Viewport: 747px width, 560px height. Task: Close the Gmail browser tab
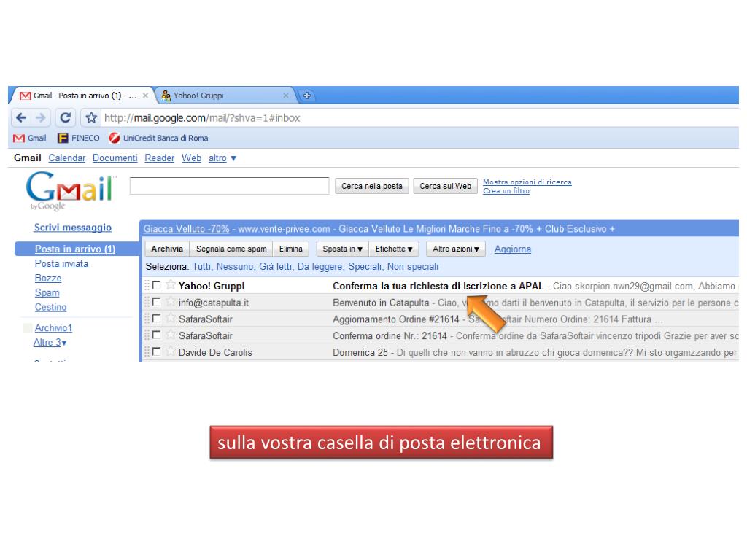[145, 96]
